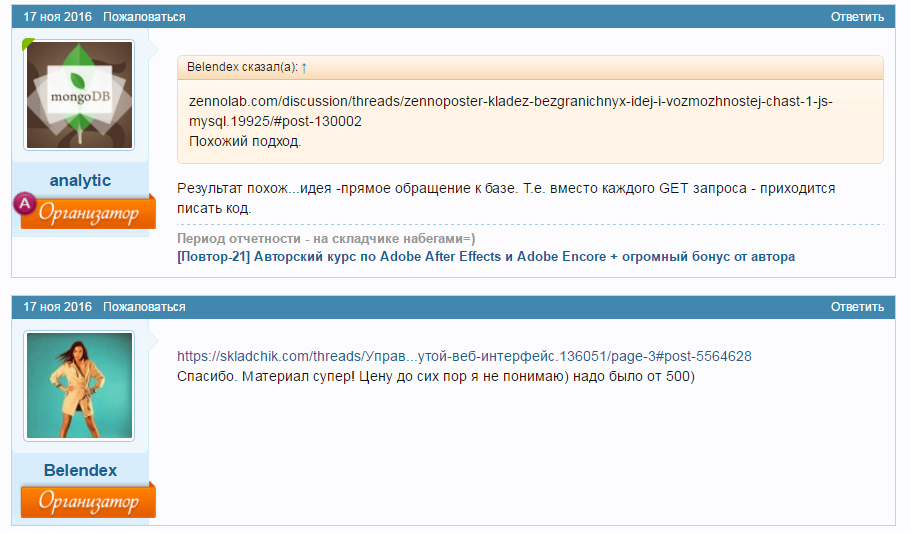Screen dimensions: 911x533
Task: Click the 'Похожий подход.' quoted text
Action: tap(245, 141)
